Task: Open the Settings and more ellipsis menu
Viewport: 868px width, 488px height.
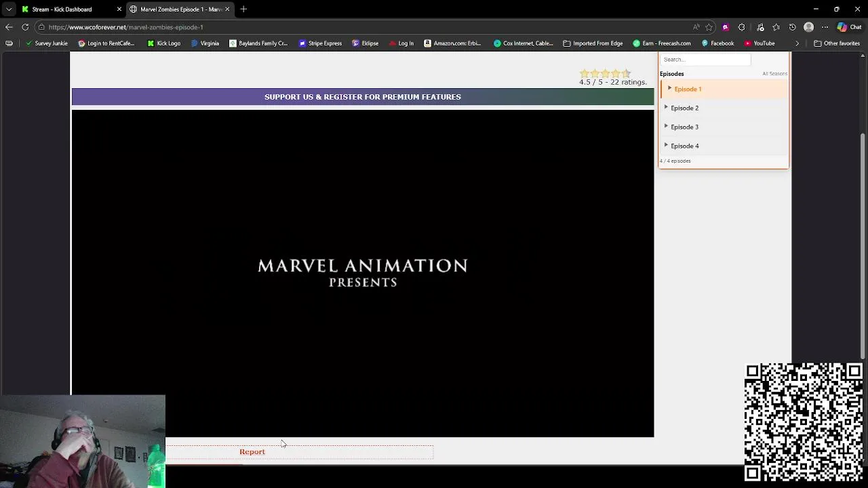Action: click(x=825, y=27)
